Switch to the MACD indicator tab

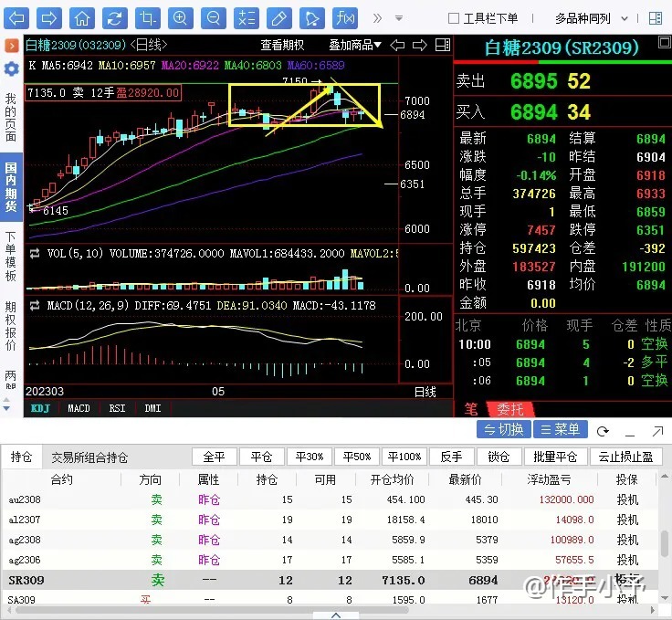coord(79,408)
